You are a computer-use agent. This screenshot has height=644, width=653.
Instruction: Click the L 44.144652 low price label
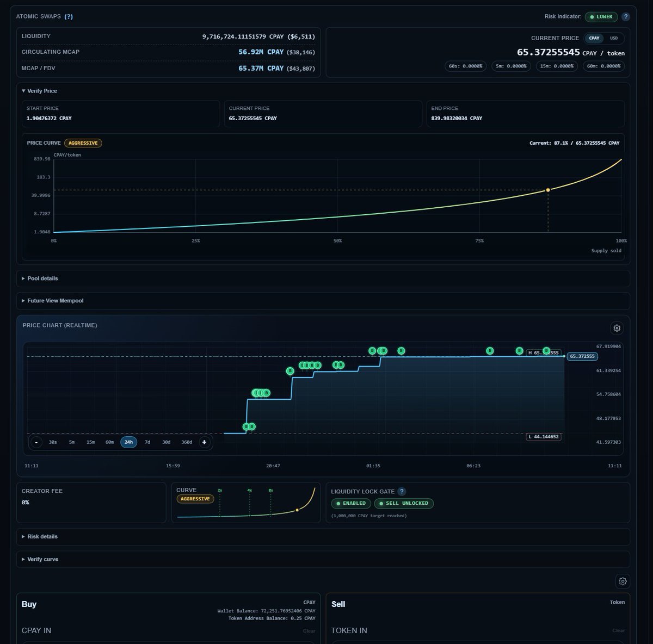tap(543, 437)
